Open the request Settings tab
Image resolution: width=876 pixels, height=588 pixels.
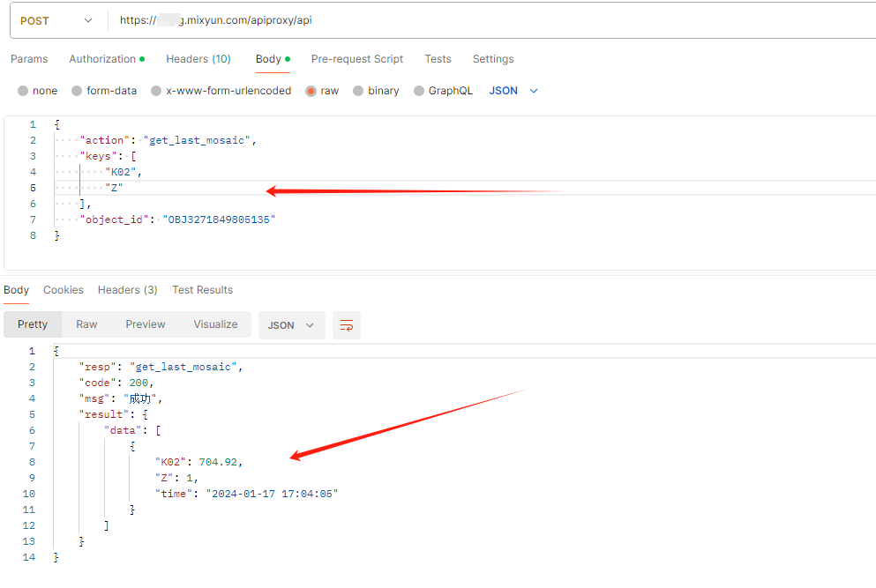click(493, 59)
